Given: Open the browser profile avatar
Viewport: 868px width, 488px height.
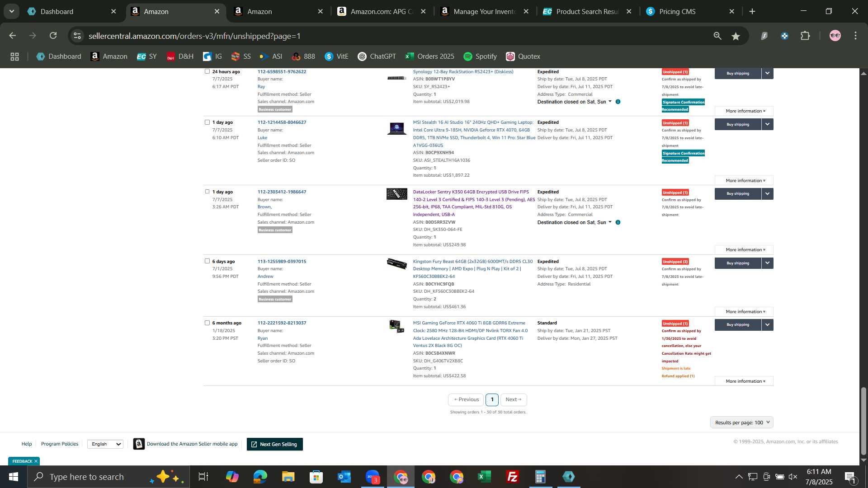Looking at the screenshot, I should click(835, 36).
